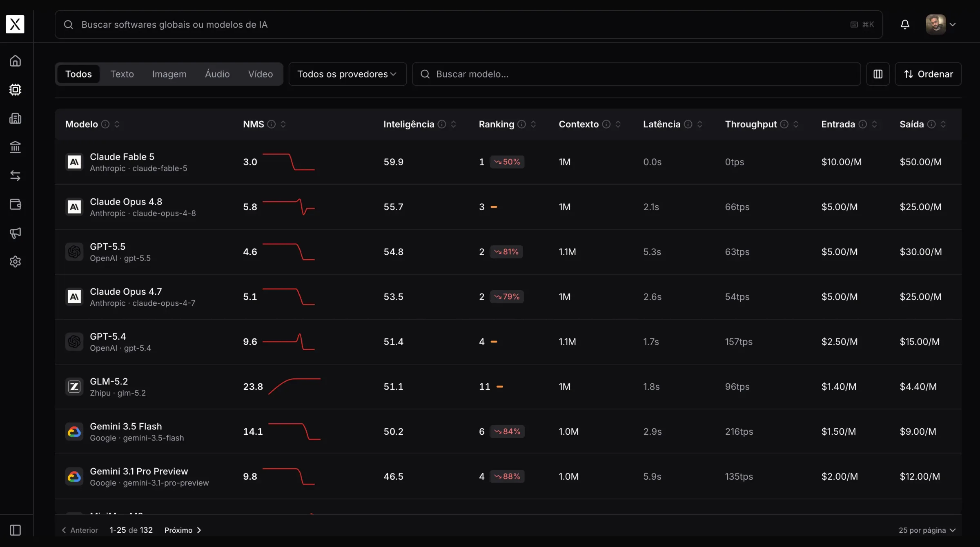The height and width of the screenshot is (547, 980).
Task: Click the Google Cloud logo for Gemini 3.5 Flash
Action: pos(74,431)
